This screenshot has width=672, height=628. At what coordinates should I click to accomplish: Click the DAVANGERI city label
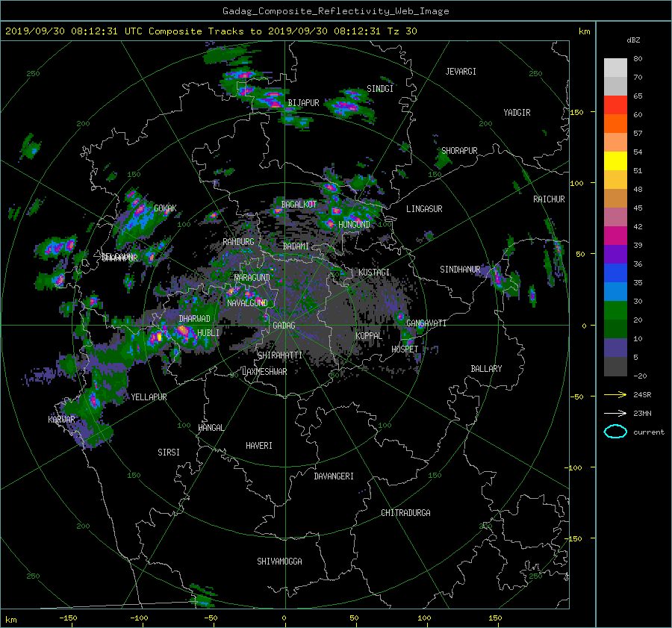pyautogui.click(x=334, y=476)
